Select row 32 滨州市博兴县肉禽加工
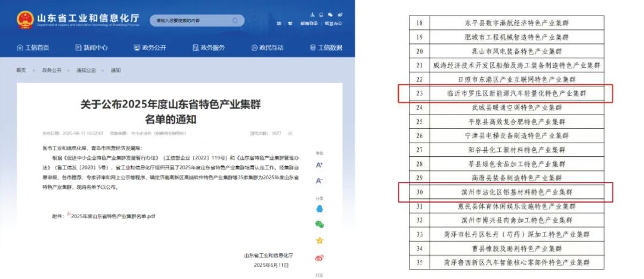 click(x=506, y=220)
